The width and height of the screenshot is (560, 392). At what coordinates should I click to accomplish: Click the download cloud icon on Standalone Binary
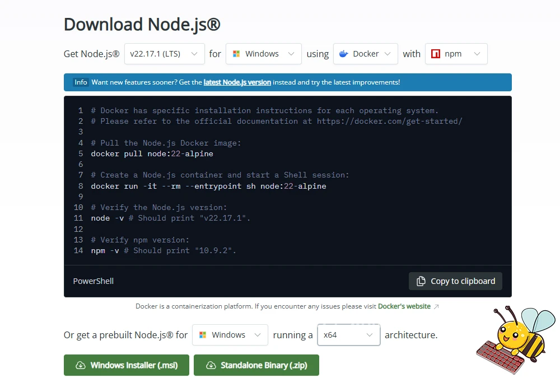(211, 365)
